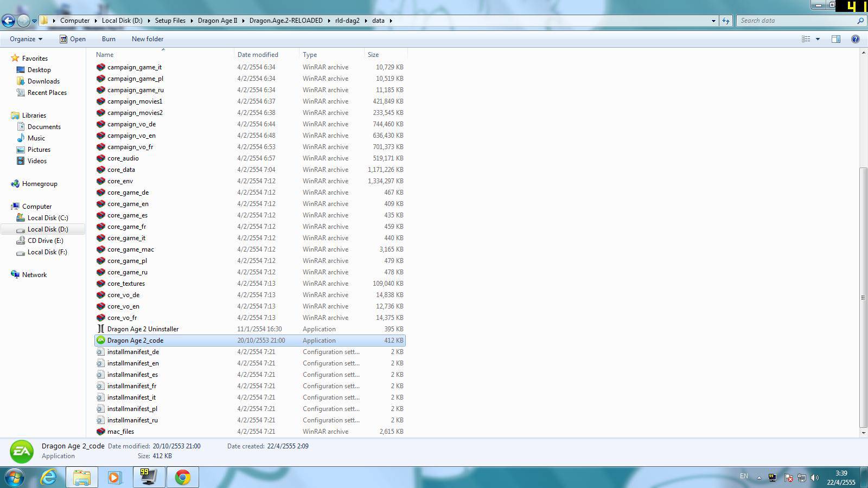
Task: Open Downloads in the navigation pane
Action: (43, 81)
